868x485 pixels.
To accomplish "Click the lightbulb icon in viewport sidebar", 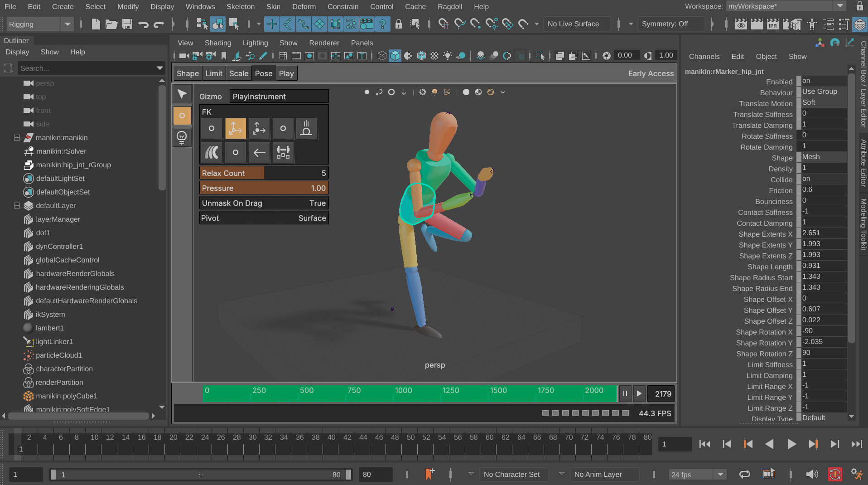I will (182, 137).
